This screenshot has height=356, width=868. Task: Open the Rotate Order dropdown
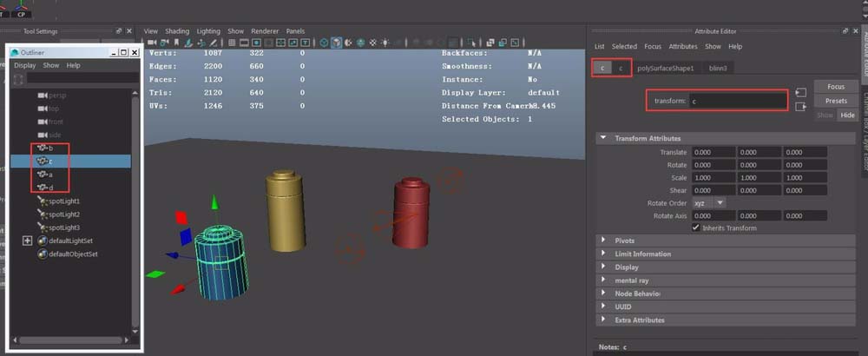coord(708,202)
